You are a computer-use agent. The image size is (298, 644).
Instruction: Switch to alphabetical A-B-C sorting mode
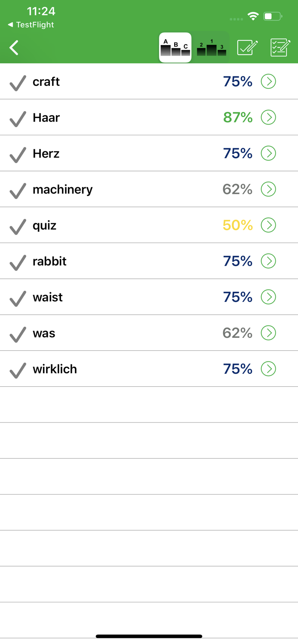pos(175,47)
